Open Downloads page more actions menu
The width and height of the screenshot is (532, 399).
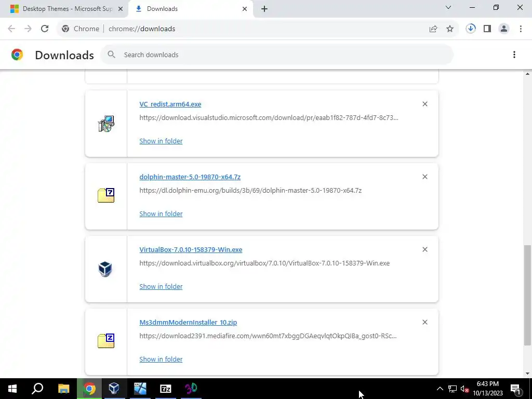click(x=514, y=55)
